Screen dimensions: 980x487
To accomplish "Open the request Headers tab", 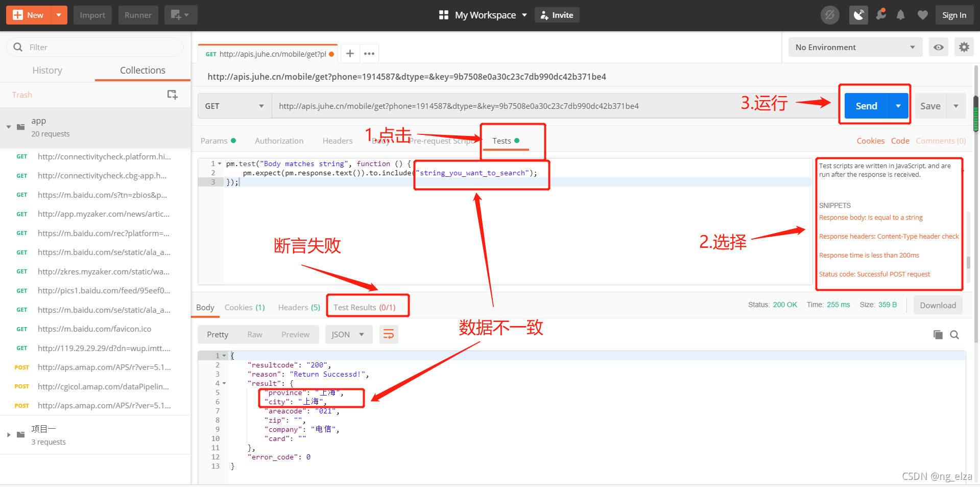I will click(x=338, y=141).
